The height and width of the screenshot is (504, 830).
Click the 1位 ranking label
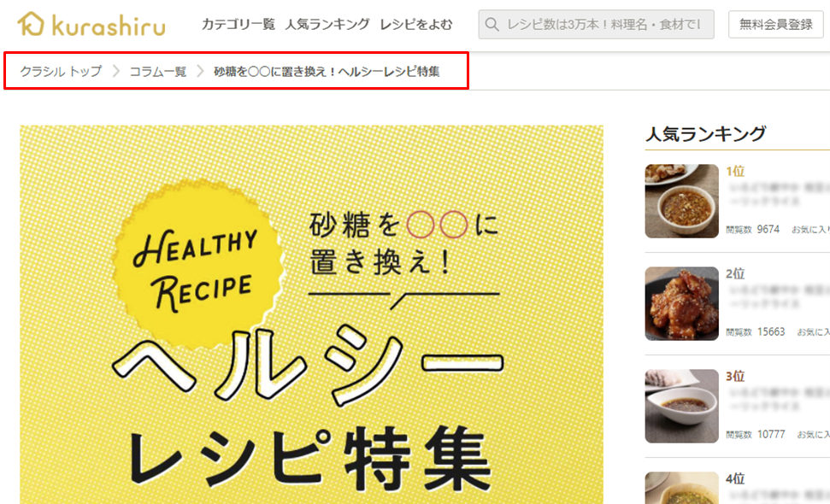735,172
